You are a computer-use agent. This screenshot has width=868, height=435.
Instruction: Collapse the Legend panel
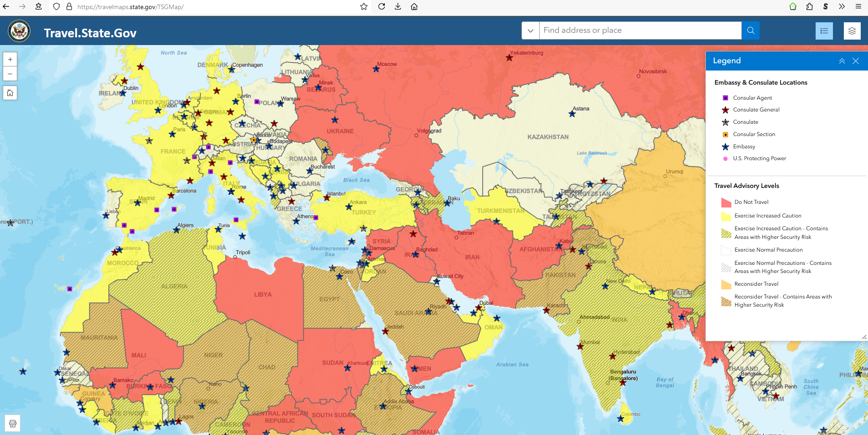(x=842, y=61)
